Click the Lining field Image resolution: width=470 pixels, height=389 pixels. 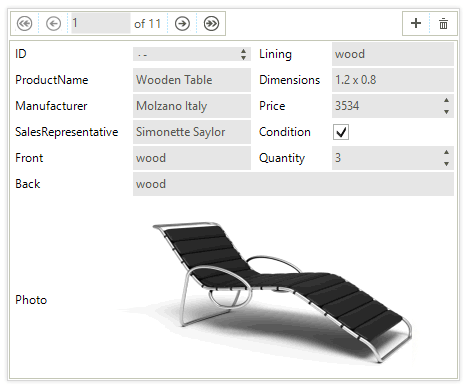pos(393,54)
